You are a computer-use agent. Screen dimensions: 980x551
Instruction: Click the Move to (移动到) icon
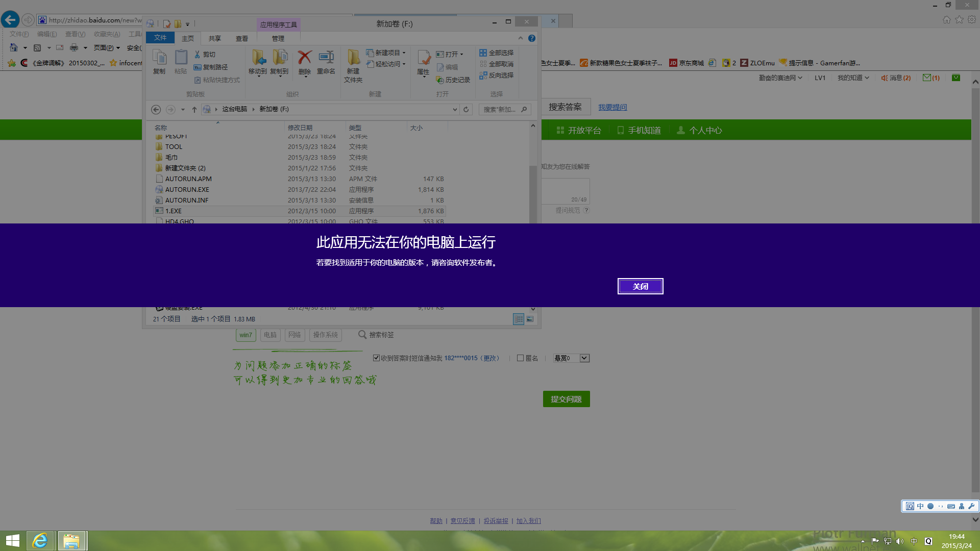(258, 62)
